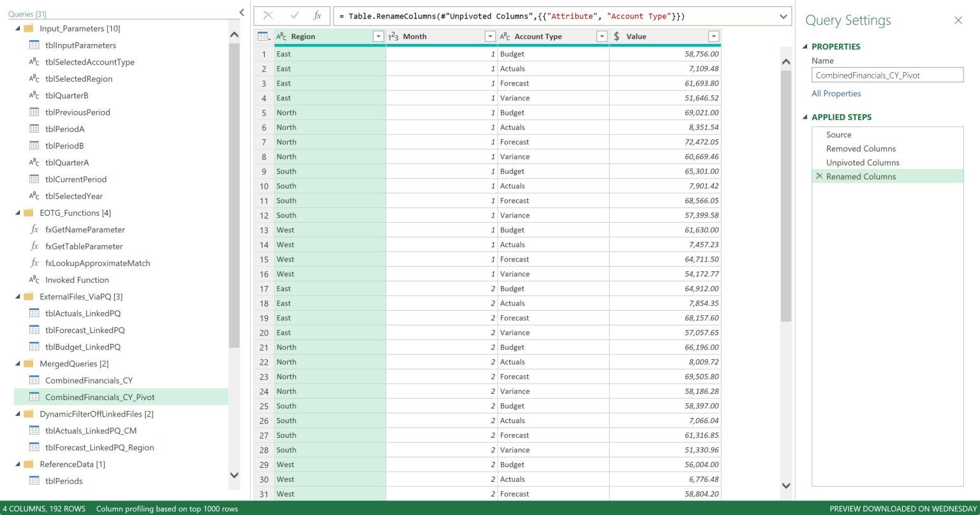
Task: Click the tblPeriods table icon
Action: coord(34,481)
